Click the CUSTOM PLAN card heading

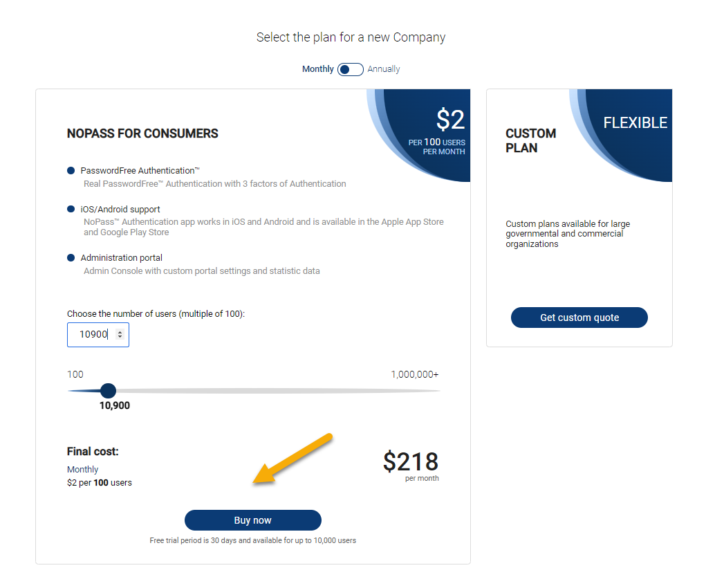pyautogui.click(x=530, y=140)
